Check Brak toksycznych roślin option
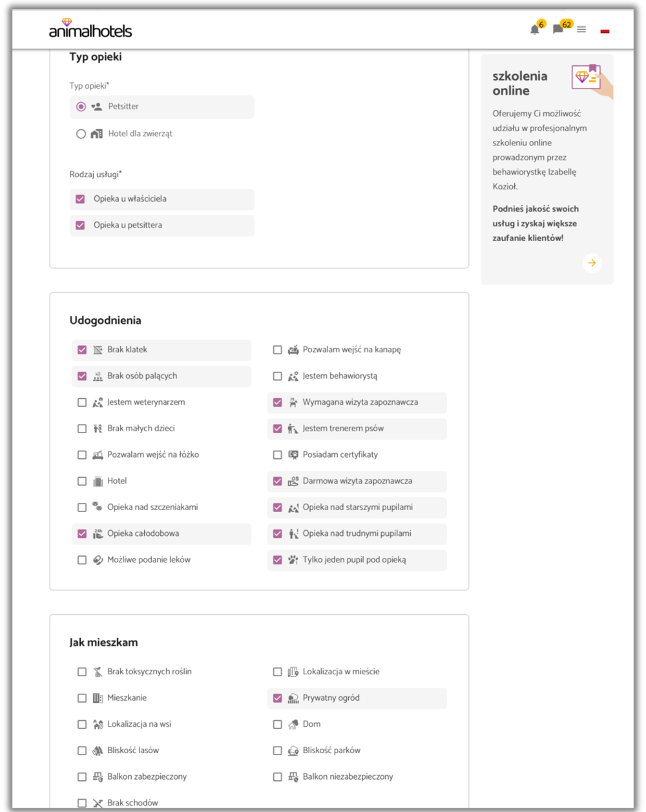646x812 pixels. [82, 672]
